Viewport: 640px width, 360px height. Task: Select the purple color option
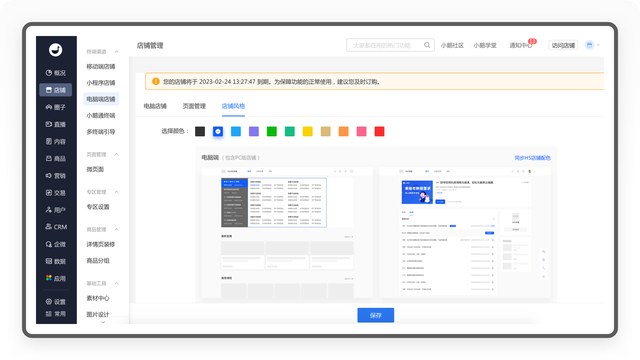click(254, 131)
